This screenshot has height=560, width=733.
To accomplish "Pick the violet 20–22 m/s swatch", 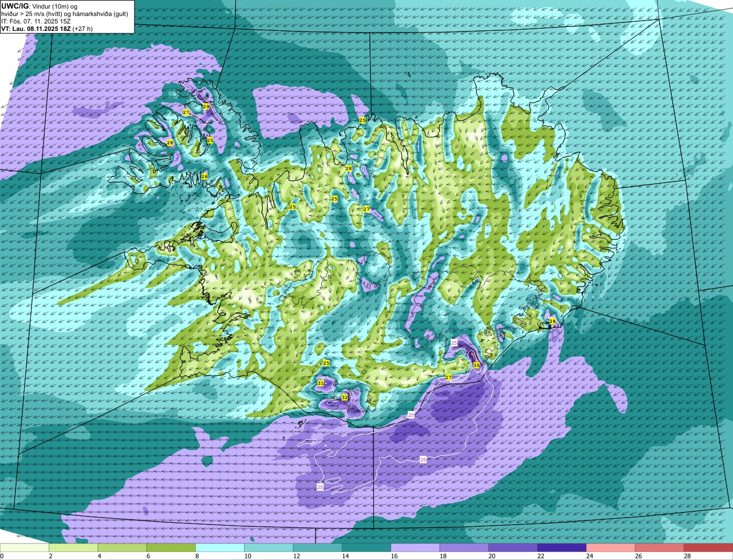I will [x=513, y=548].
